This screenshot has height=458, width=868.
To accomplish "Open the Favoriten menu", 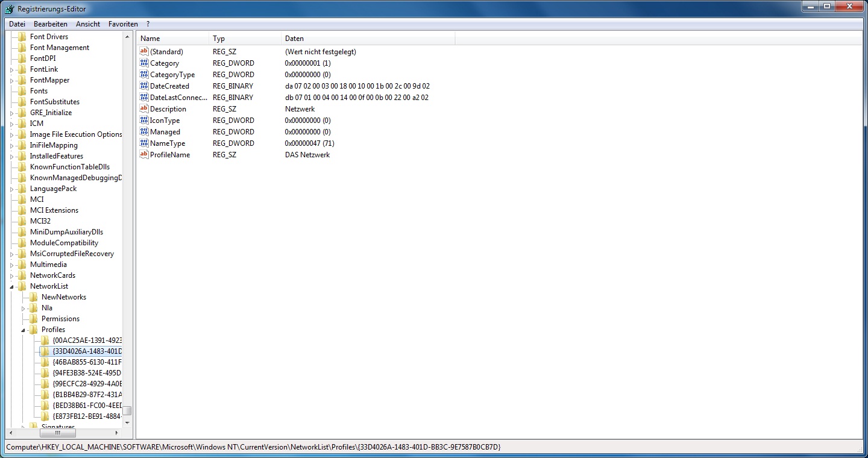I will pyautogui.click(x=123, y=24).
